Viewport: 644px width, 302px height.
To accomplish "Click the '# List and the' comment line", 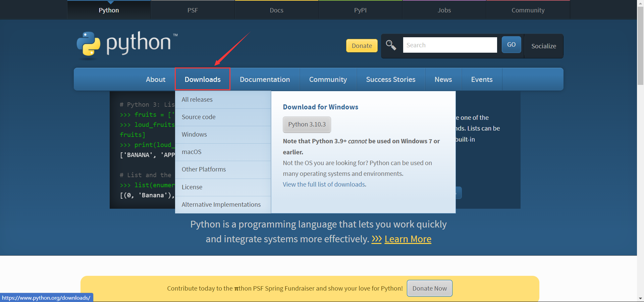I will point(146,175).
